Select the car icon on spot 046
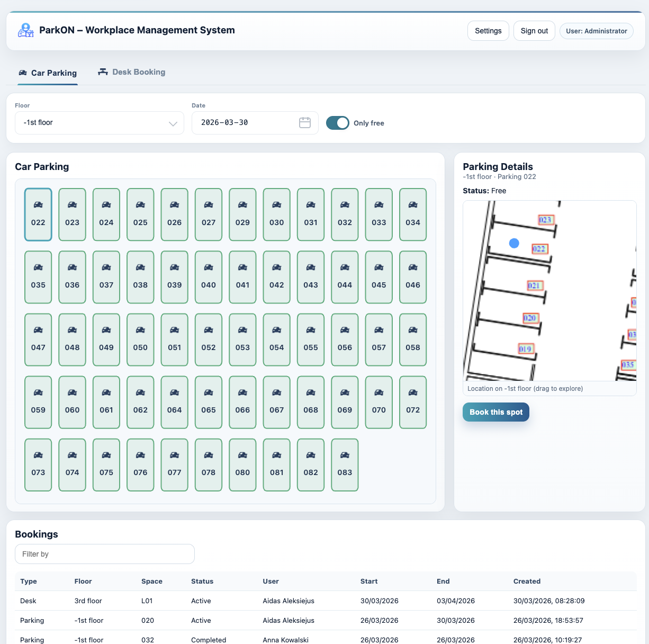649x644 pixels. [413, 267]
